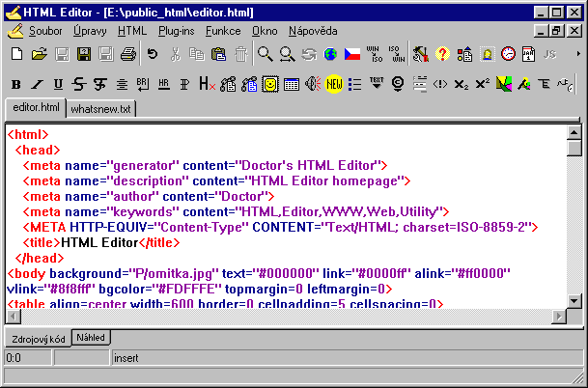
Task: Apply superscript with X² icon
Action: [482, 83]
